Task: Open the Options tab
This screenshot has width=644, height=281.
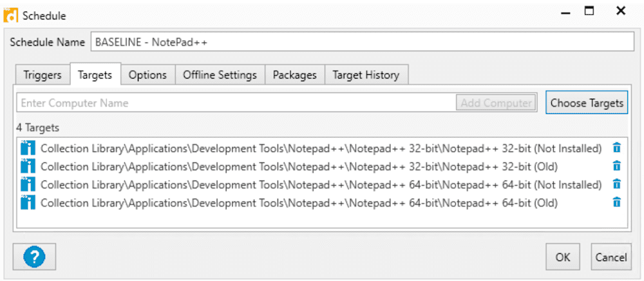Action: click(148, 75)
